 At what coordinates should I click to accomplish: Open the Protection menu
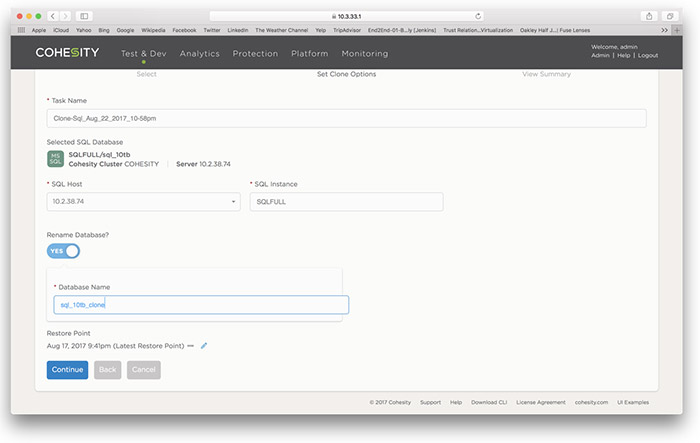click(x=255, y=54)
